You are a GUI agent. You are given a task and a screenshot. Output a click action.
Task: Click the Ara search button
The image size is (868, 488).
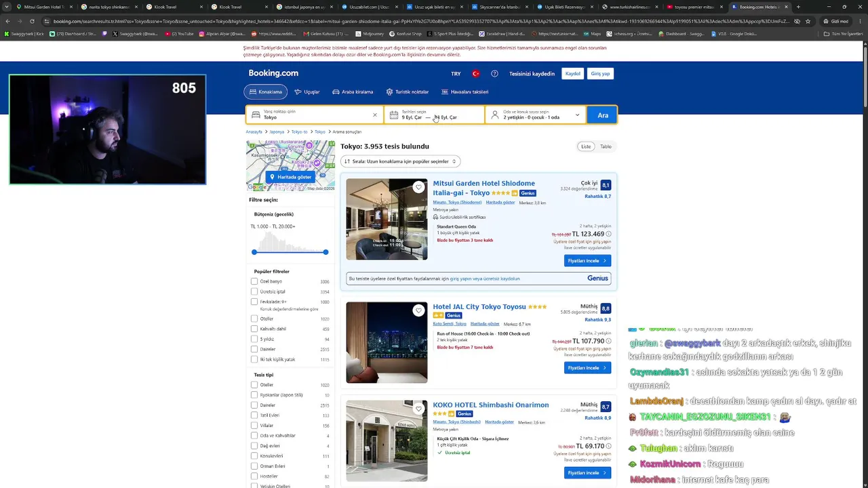[x=603, y=115]
